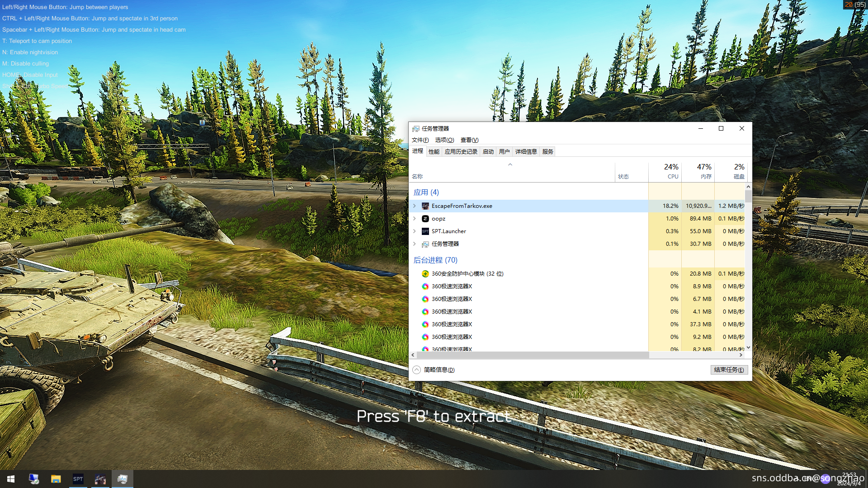Click the 结束任务 button

pyautogui.click(x=729, y=370)
